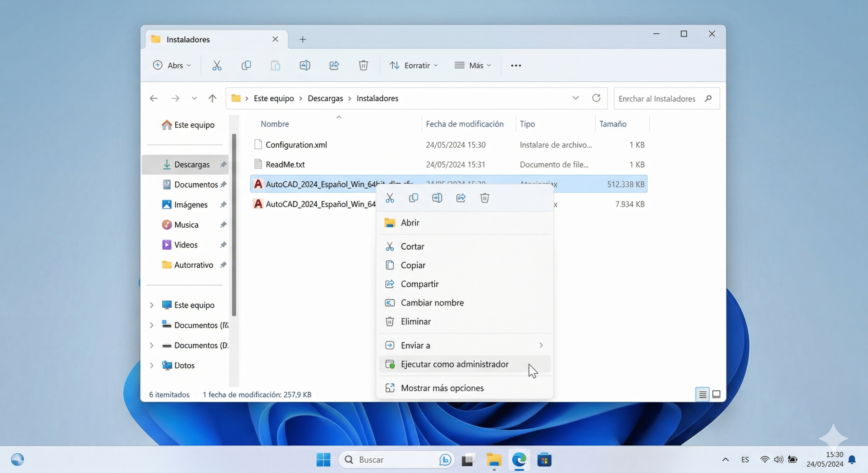
Task: Select the Rename icon in the toolbar
Action: pos(304,65)
